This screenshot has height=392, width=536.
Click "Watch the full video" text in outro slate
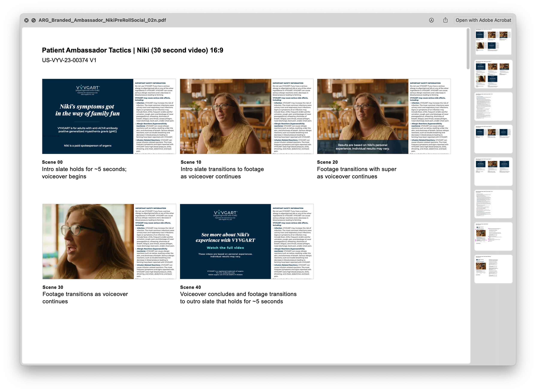pyautogui.click(x=225, y=248)
